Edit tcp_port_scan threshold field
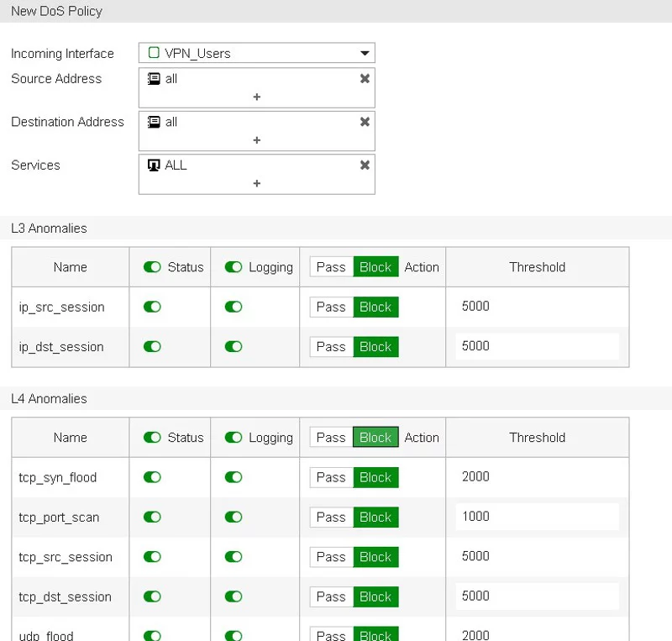The width and height of the screenshot is (672, 641). point(537,517)
